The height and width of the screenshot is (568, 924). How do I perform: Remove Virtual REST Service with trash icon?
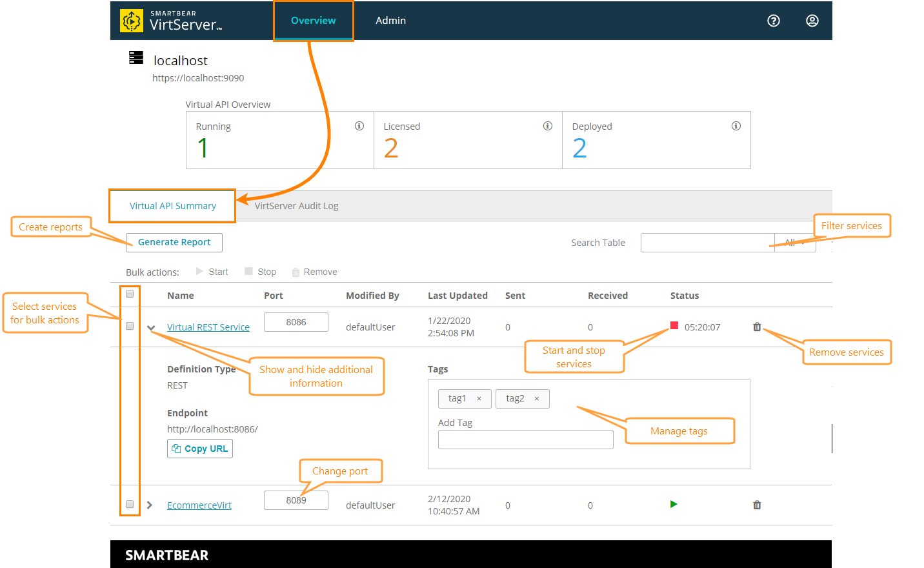[x=757, y=327]
